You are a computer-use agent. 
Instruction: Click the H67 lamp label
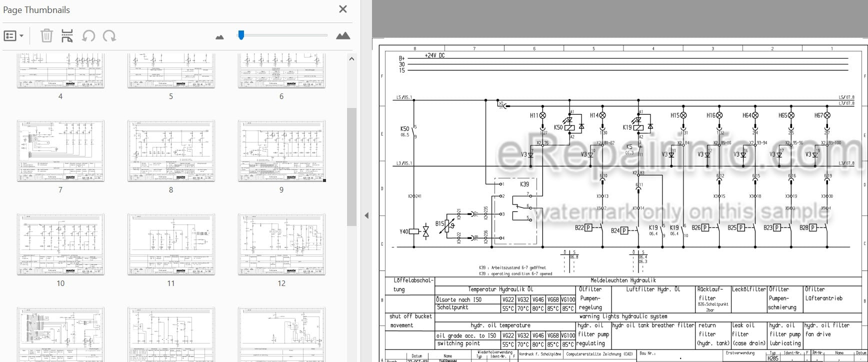(818, 115)
